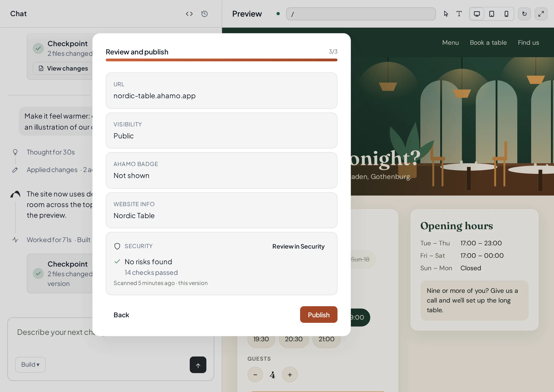
Task: Increase guests with plus button
Action: (x=290, y=375)
